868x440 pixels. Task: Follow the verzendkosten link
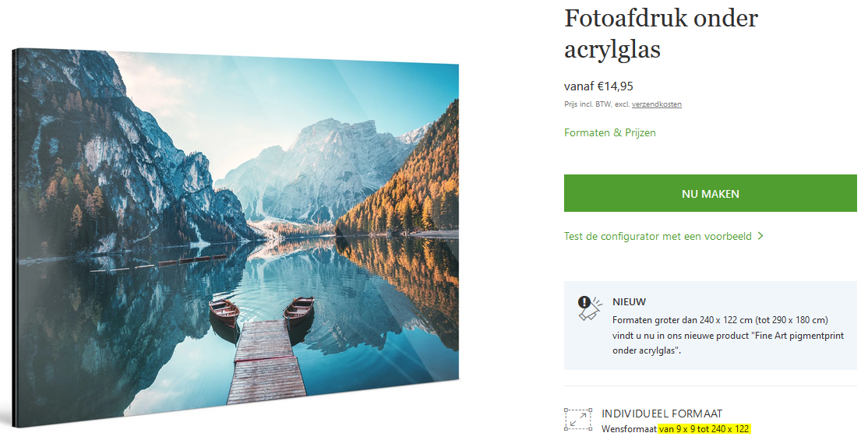pos(657,104)
